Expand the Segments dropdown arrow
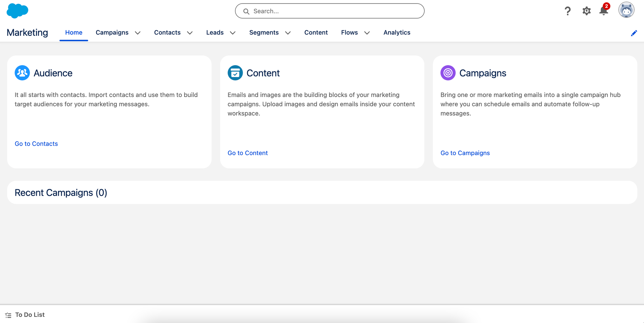 288,33
